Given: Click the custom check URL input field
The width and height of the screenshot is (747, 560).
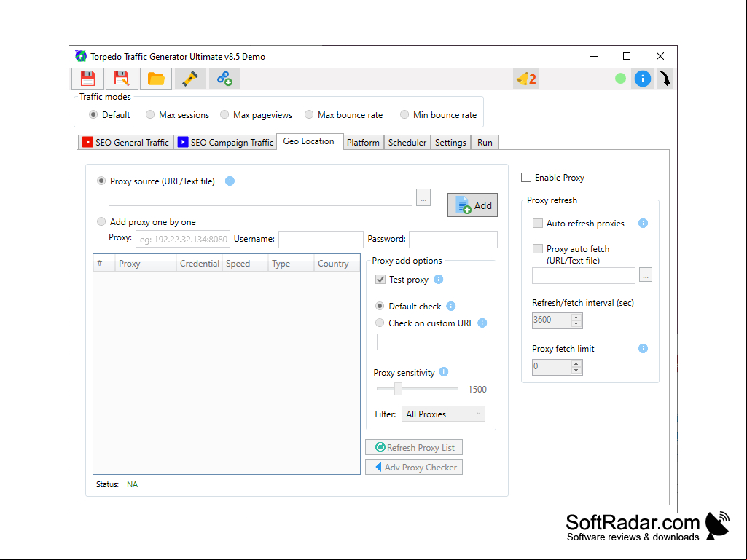Looking at the screenshot, I should point(431,342).
